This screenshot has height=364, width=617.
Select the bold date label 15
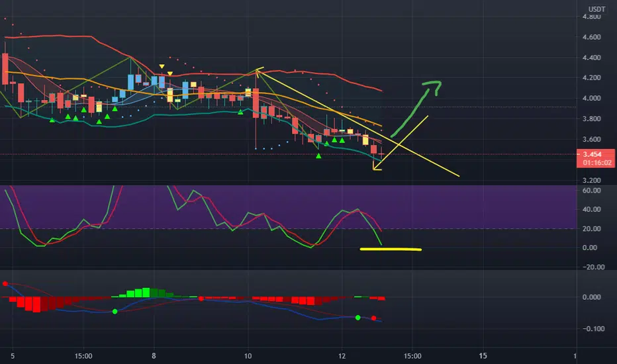point(483,356)
